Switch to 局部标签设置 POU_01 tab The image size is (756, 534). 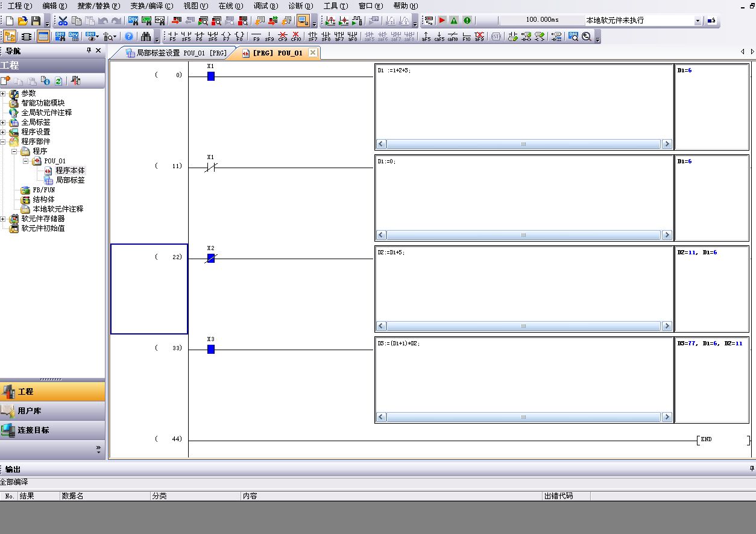(175, 53)
